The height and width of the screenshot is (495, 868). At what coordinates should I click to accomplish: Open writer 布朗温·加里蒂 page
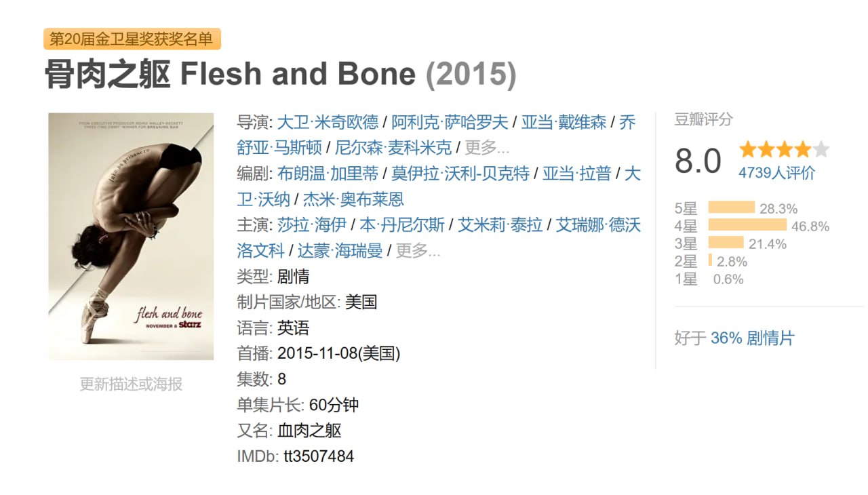coord(328,174)
